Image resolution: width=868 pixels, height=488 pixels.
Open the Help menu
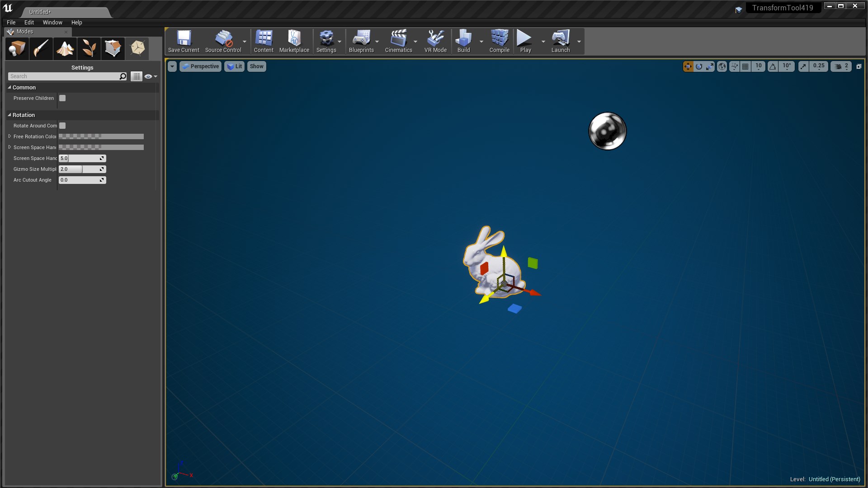click(x=77, y=22)
